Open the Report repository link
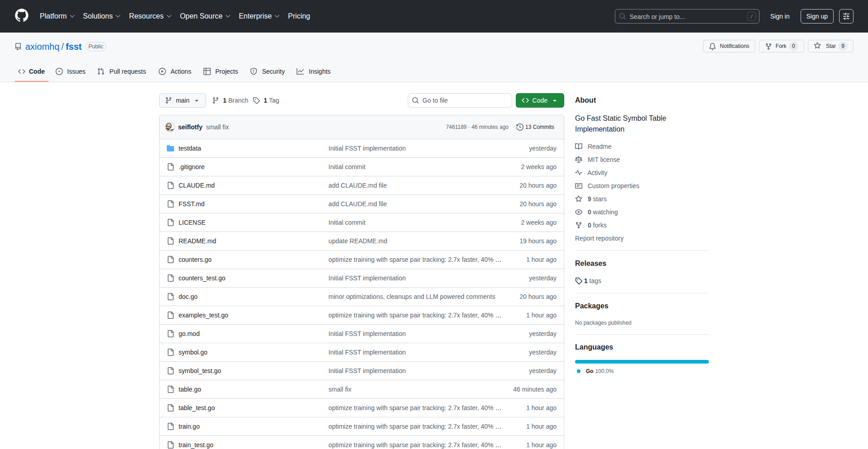Viewport: 868px width, 449px height. (599, 238)
